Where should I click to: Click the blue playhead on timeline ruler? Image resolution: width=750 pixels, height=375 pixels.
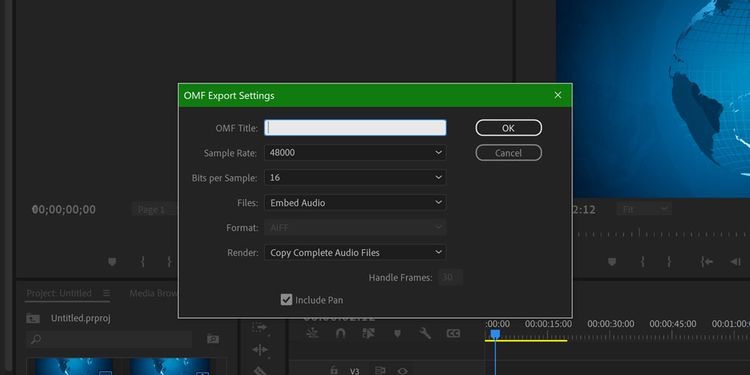tap(495, 334)
